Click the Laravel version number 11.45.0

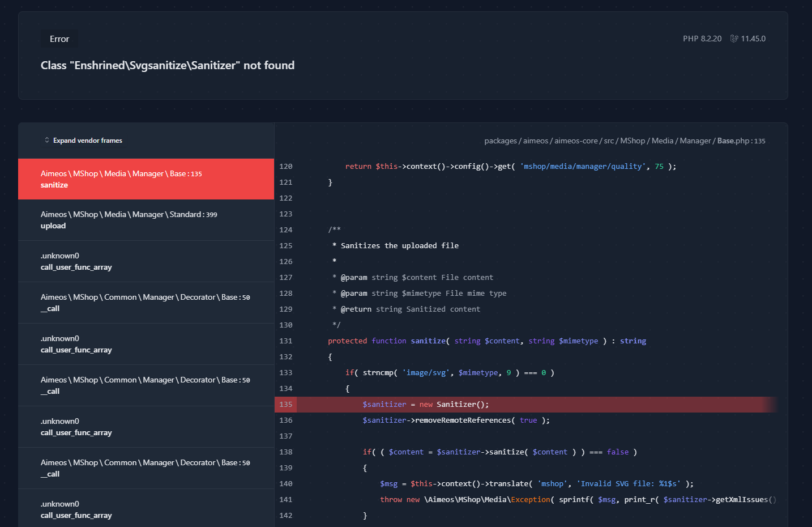[753, 39]
